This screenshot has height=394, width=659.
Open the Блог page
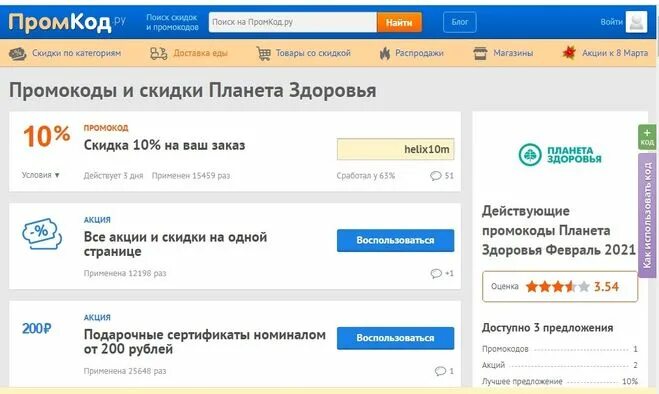coord(459,22)
